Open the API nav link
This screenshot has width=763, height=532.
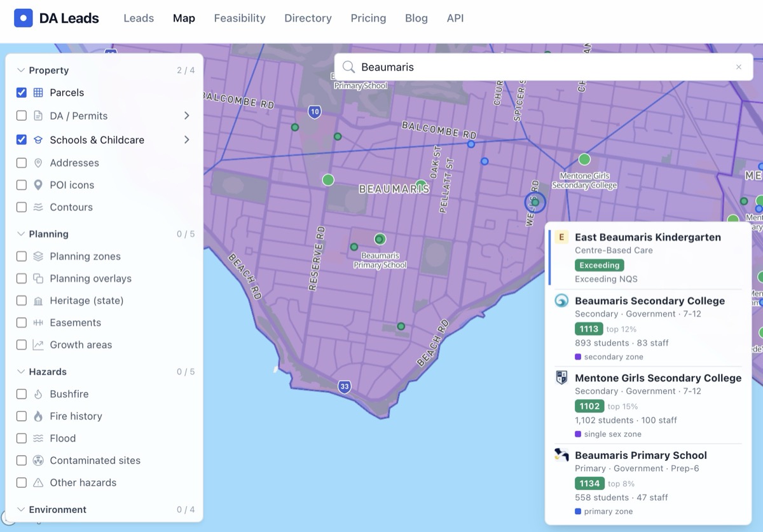(x=455, y=18)
